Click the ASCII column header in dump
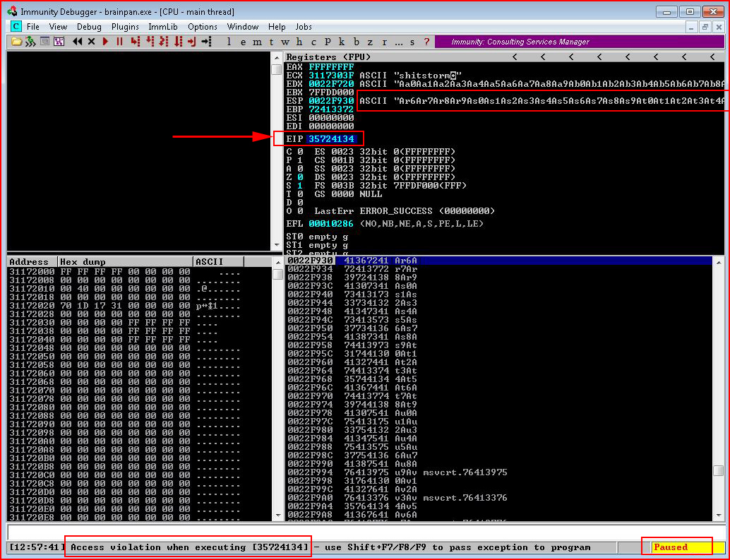The height and width of the screenshot is (560, 730). coord(218,261)
